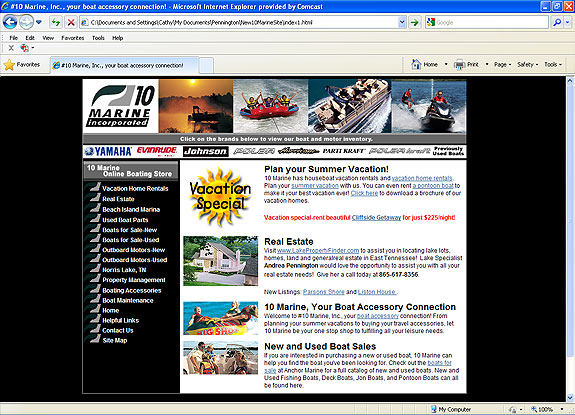
Task: Click the red Stop loading icon
Action: [71, 22]
